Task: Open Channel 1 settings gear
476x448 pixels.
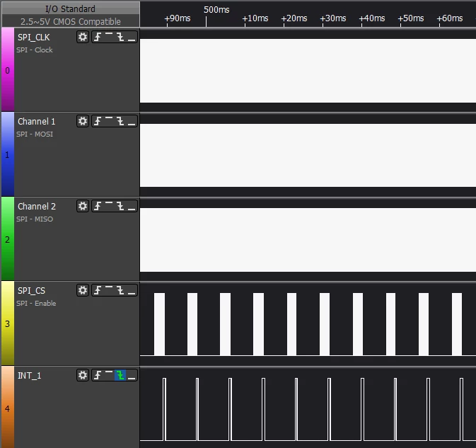Action: 83,121
